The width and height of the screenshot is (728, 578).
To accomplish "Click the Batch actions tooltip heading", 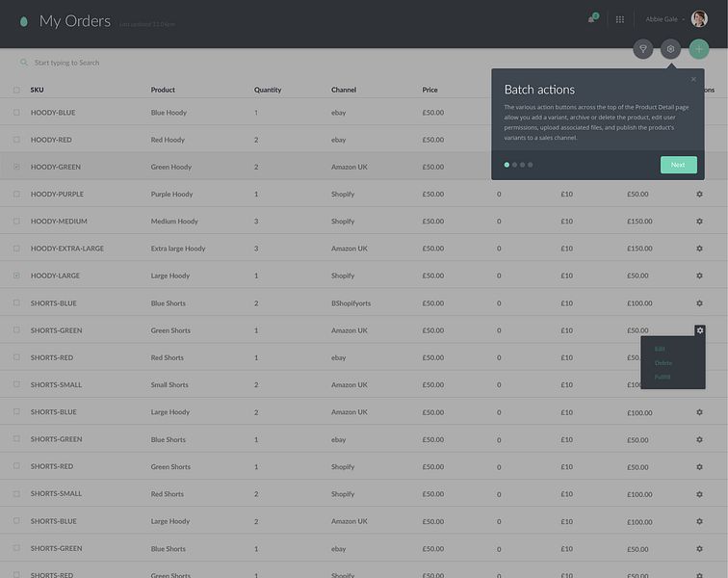I will [x=539, y=90].
